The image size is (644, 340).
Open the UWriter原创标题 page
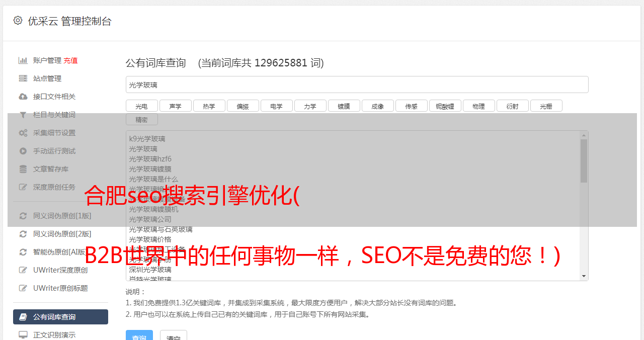[x=60, y=288]
